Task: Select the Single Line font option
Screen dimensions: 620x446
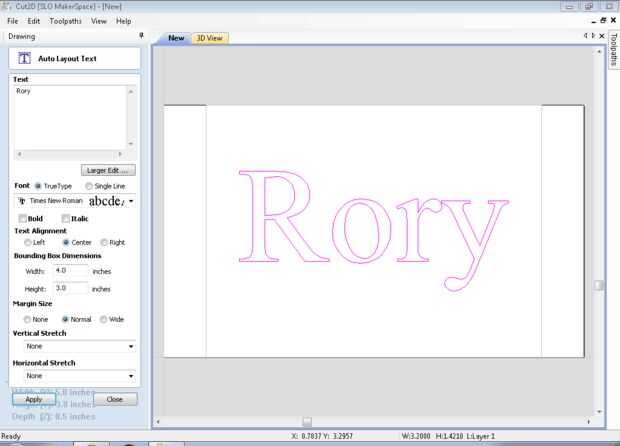Action: tap(90, 186)
